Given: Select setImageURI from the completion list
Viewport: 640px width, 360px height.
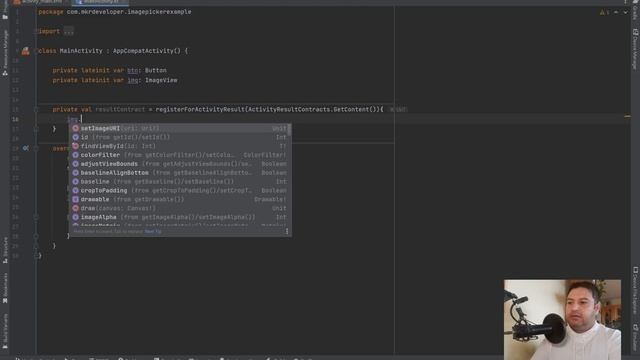Looking at the screenshot, I should click(180, 128).
